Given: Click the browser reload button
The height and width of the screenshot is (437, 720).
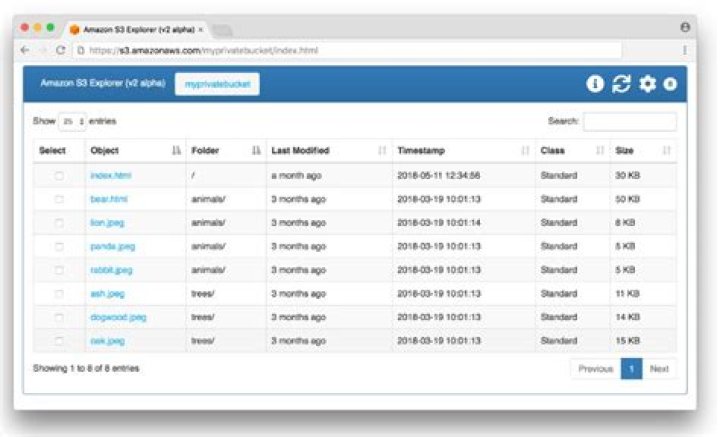Looking at the screenshot, I should (x=60, y=50).
